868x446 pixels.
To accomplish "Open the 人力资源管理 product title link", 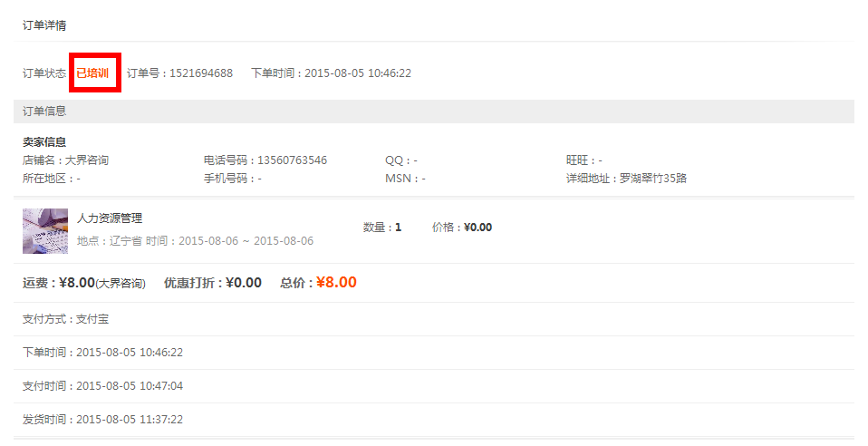I will pos(110,218).
